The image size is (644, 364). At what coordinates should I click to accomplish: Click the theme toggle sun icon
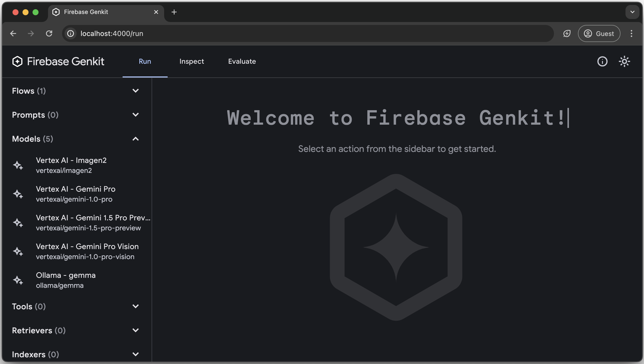pos(624,61)
